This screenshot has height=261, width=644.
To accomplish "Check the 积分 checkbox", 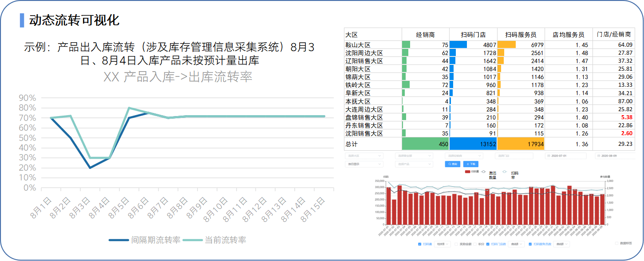I will coord(475,244).
